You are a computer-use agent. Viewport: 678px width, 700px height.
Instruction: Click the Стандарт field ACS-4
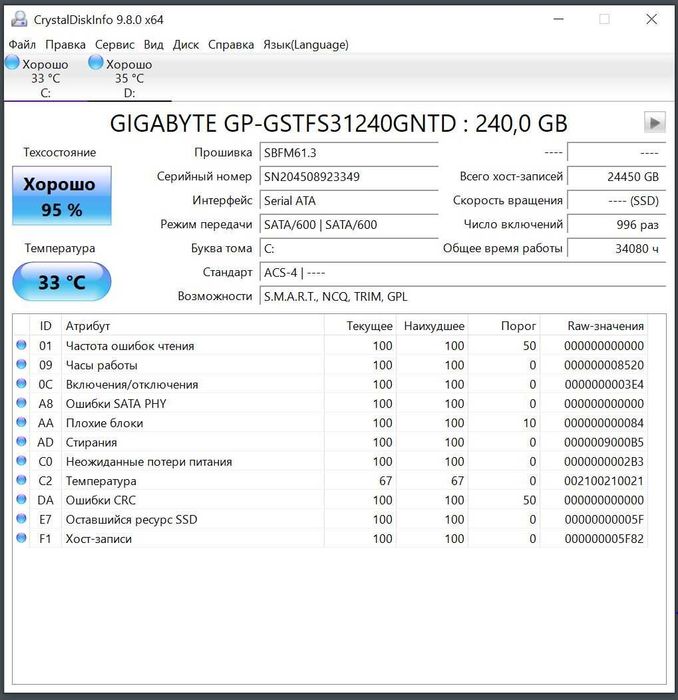[x=462, y=272]
